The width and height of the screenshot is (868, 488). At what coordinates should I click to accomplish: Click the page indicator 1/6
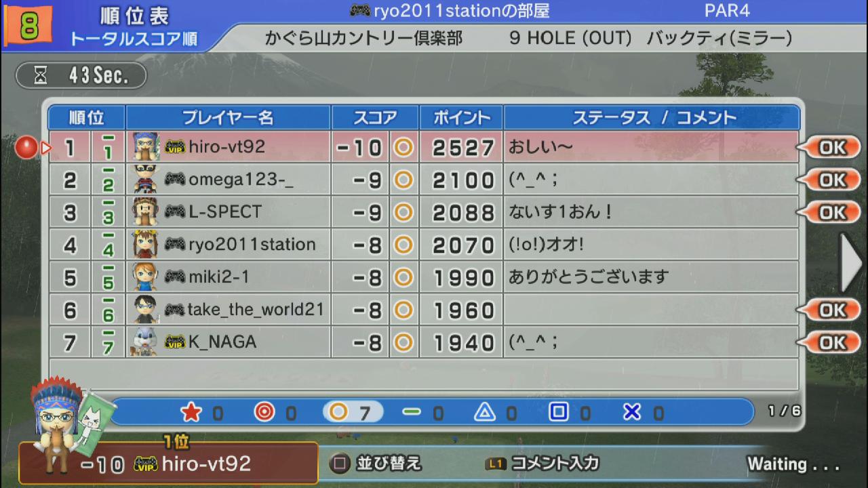pos(783,411)
